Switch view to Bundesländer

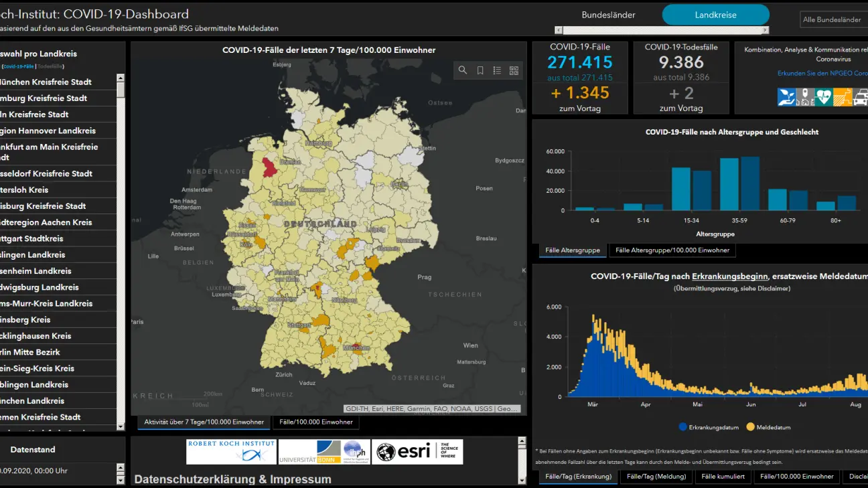(x=608, y=15)
